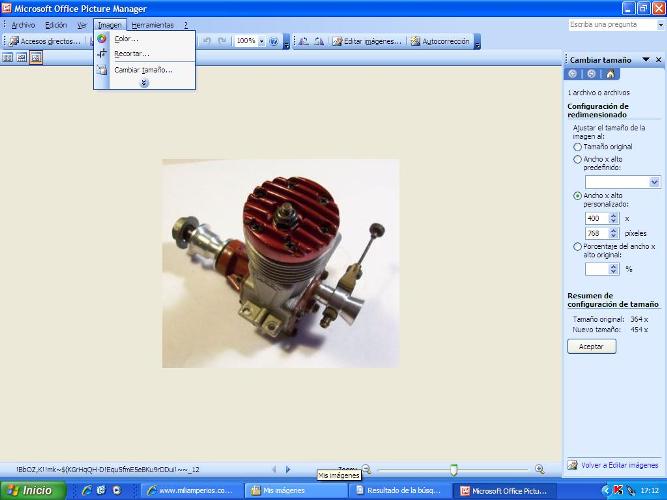Viewport: 667px width, 500px height.
Task: Open the predefined size dropdown
Action: click(x=655, y=182)
